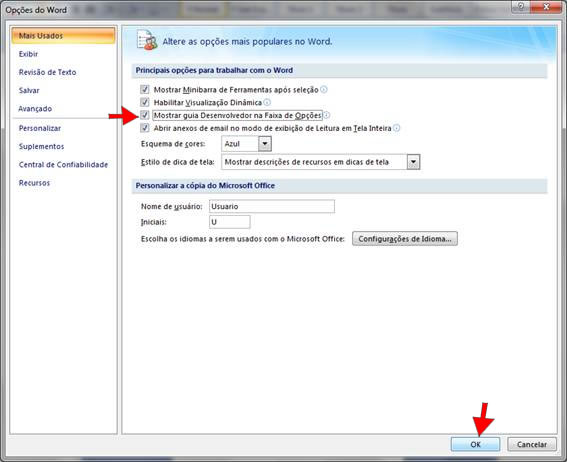Close the Opções do Word dialog

click(546, 7)
